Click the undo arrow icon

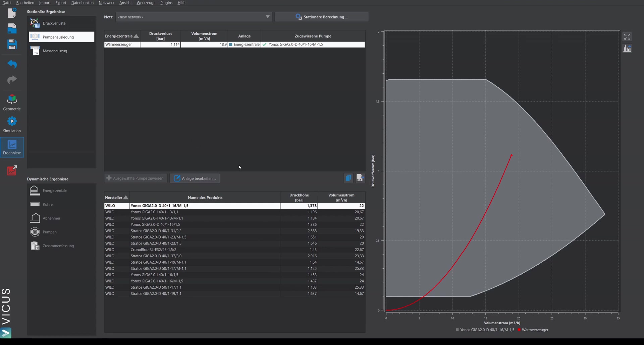coord(12,64)
